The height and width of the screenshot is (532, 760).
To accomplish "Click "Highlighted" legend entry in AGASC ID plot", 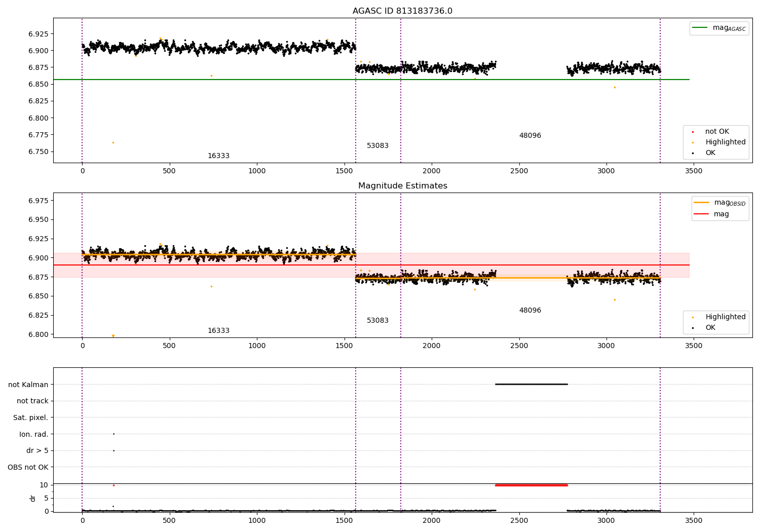I will pos(719,142).
